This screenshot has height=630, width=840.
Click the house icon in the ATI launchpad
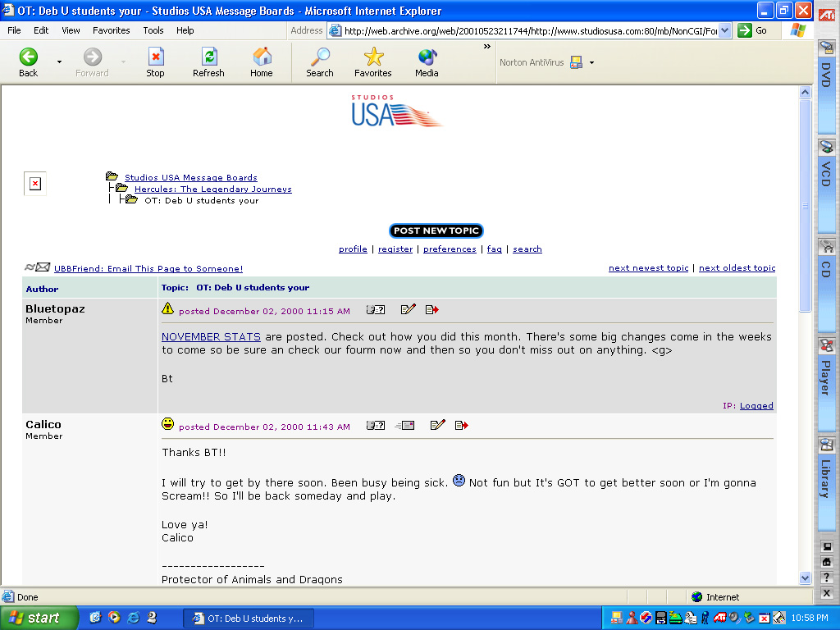827,562
